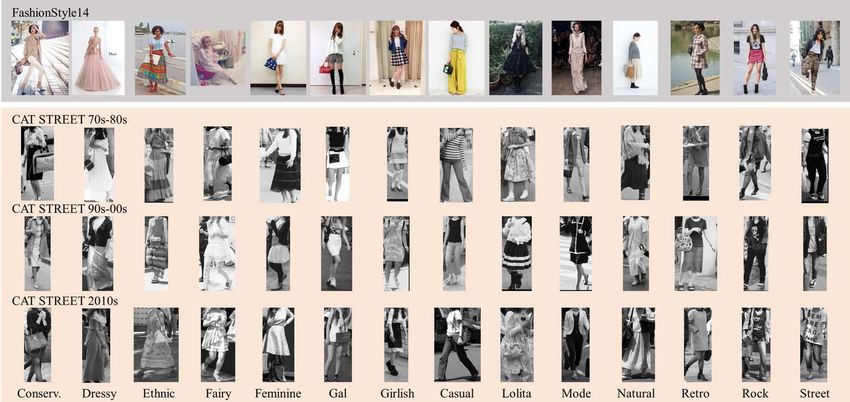850x402 pixels.
Task: Click the 'Natural' column label
Action: click(x=636, y=393)
